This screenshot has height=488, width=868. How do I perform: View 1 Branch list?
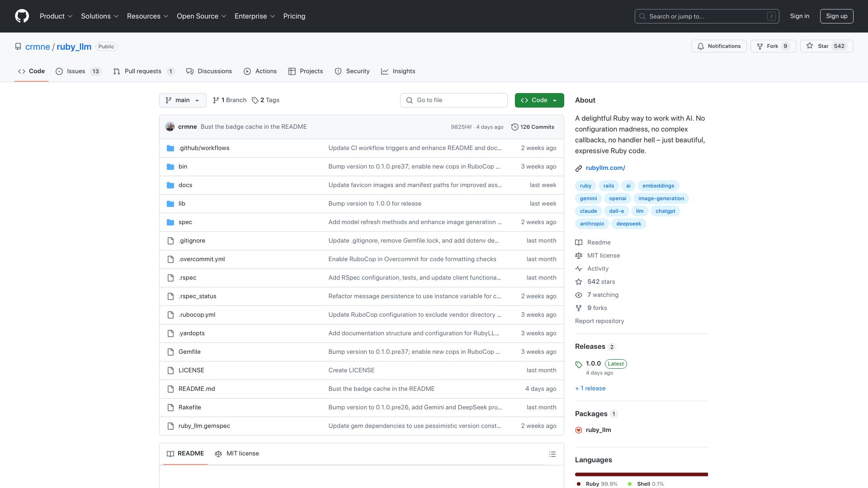click(x=230, y=100)
